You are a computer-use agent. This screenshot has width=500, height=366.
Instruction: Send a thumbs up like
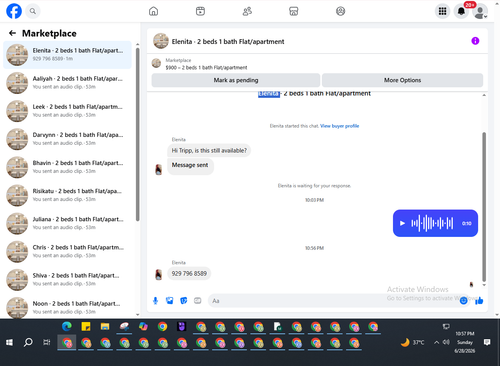pos(479,301)
